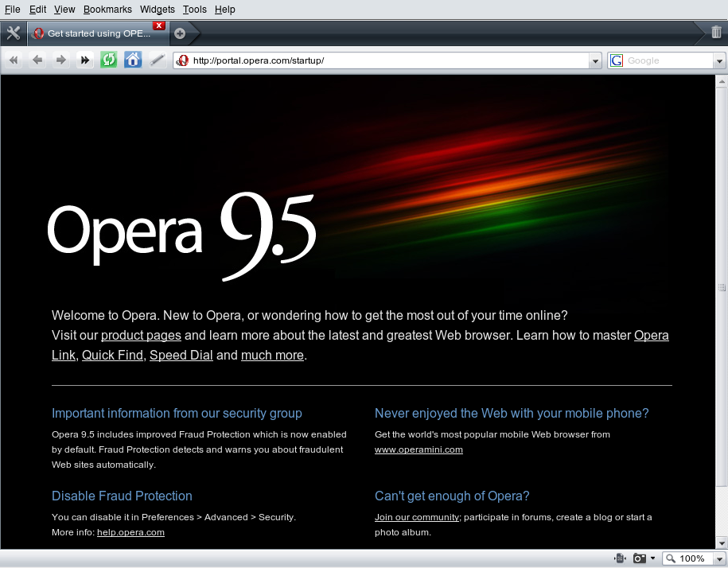This screenshot has height=568, width=728.
Task: Open the image display mode dropdown arrow
Action: [x=652, y=558]
